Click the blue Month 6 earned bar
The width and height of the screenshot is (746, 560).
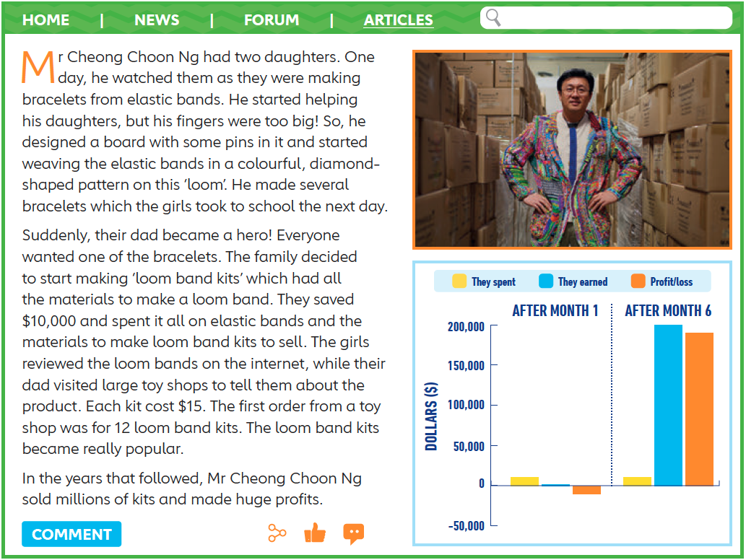pyautogui.click(x=668, y=405)
